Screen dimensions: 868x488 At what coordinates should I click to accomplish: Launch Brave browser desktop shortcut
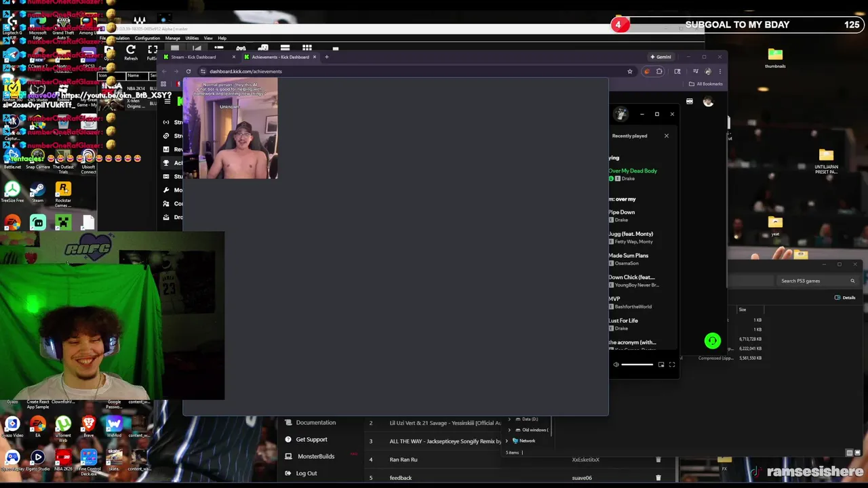88,427
